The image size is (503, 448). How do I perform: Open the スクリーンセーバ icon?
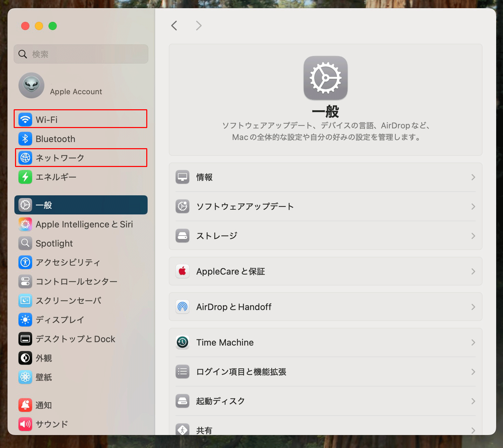(x=25, y=300)
